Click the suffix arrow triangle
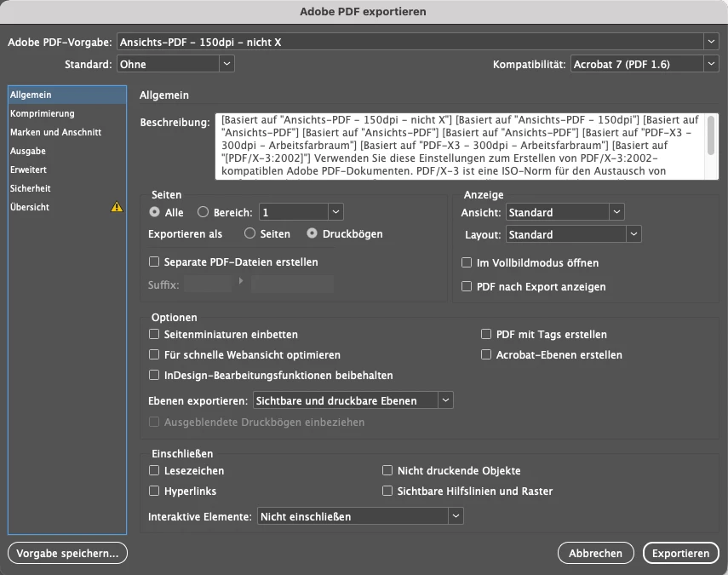 tap(240, 281)
